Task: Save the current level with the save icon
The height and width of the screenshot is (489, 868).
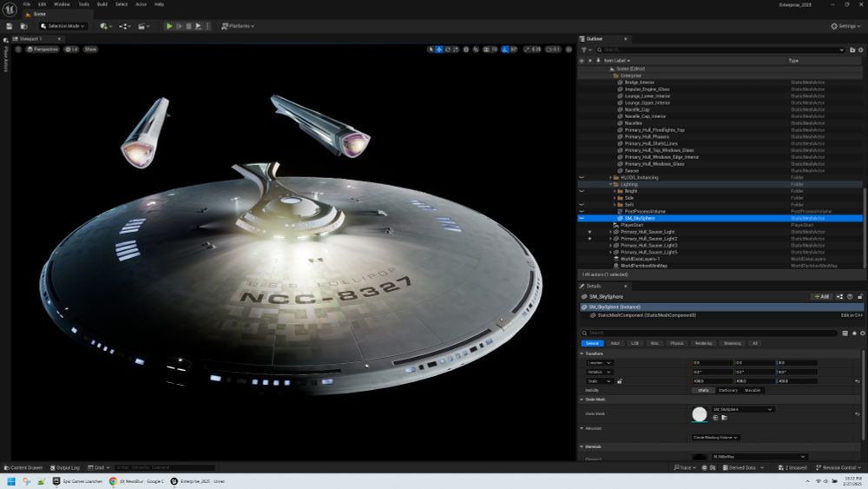Action: 10,26
